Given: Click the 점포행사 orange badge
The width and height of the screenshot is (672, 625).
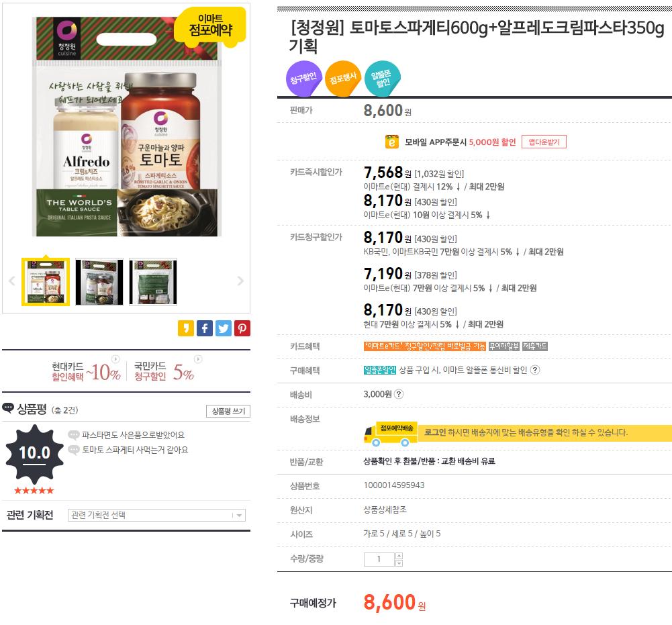Looking at the screenshot, I should point(343,79).
